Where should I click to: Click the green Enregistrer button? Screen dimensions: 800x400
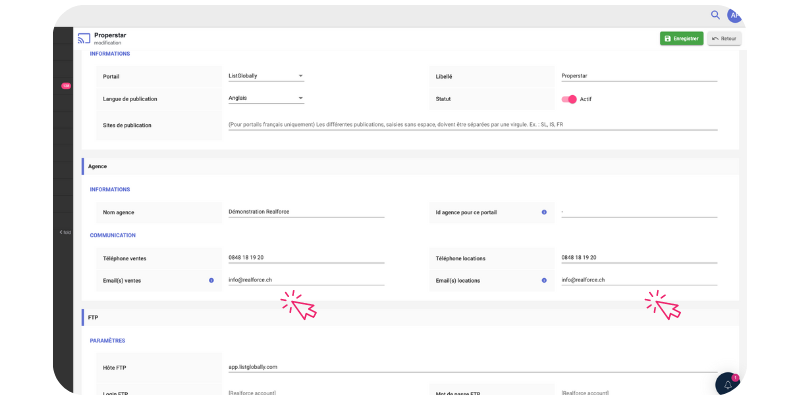[682, 38]
